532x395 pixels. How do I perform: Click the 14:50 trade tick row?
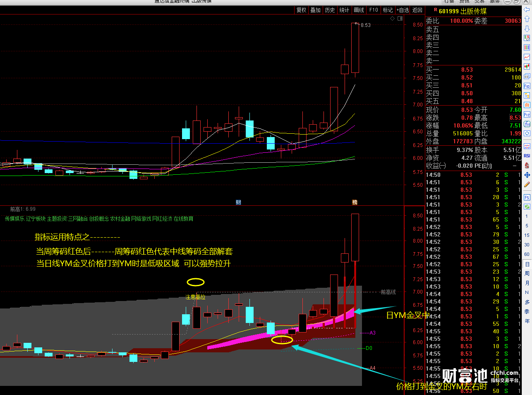pos(473,175)
